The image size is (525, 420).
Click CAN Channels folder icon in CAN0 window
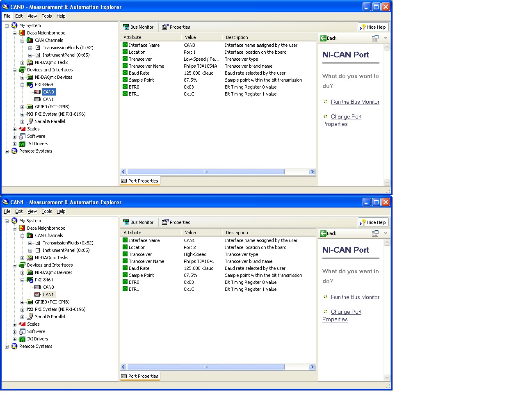point(30,40)
